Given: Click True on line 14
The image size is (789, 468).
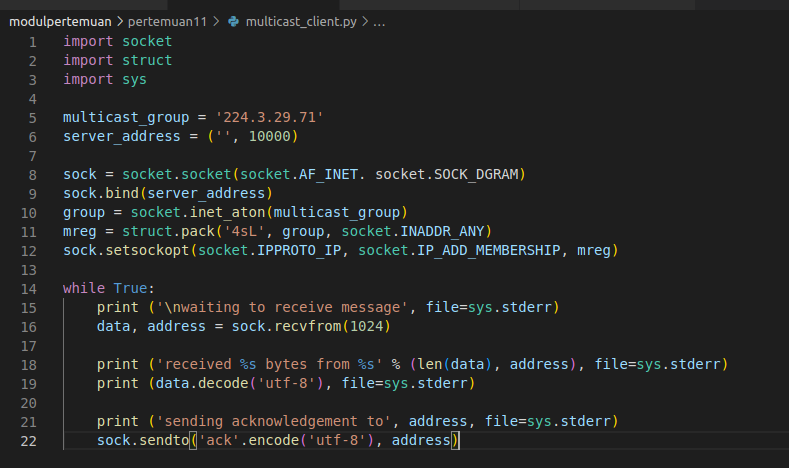Looking at the screenshot, I should click(x=130, y=288).
